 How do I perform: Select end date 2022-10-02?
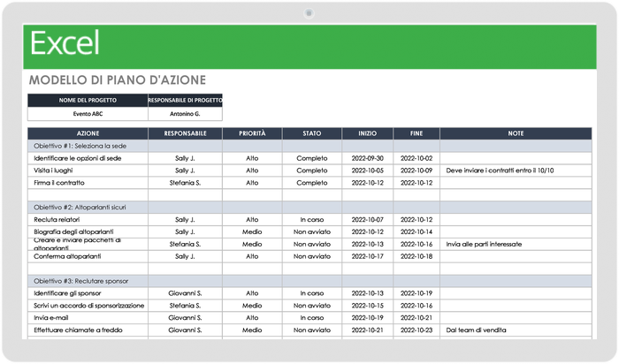click(416, 158)
